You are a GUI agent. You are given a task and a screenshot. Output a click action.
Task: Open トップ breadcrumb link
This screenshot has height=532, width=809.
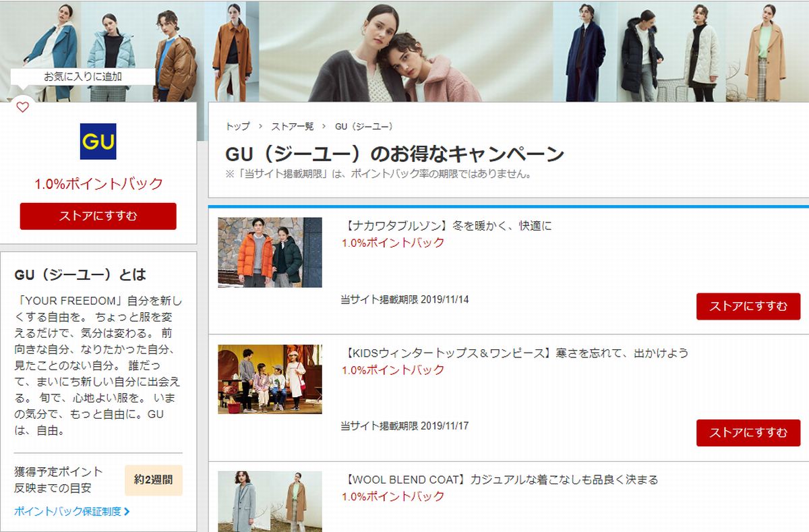pyautogui.click(x=237, y=126)
